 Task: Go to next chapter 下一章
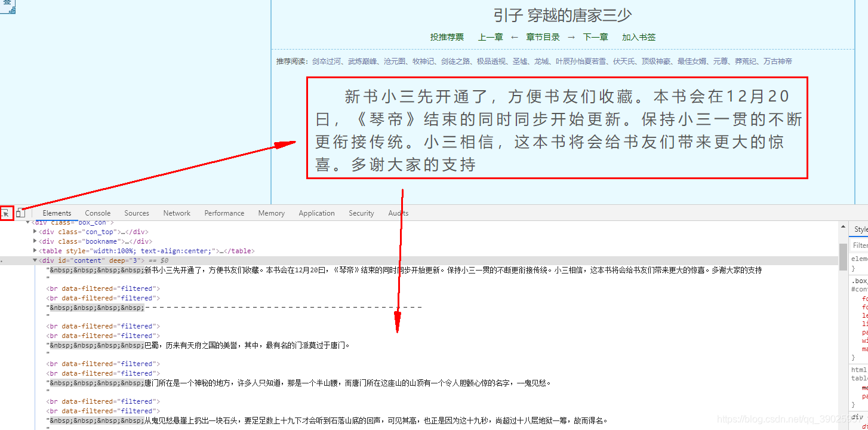click(596, 37)
